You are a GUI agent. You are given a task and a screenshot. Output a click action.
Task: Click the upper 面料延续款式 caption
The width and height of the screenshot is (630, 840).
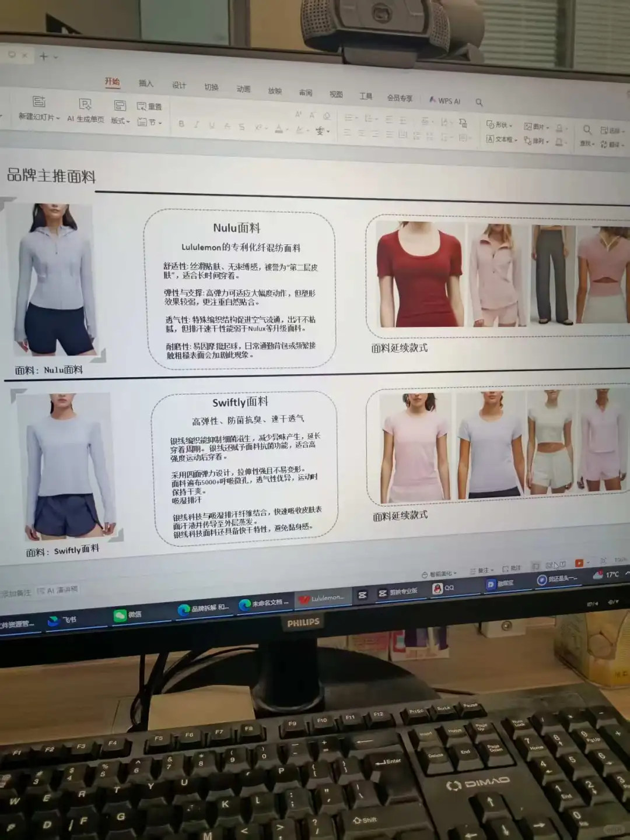click(400, 348)
